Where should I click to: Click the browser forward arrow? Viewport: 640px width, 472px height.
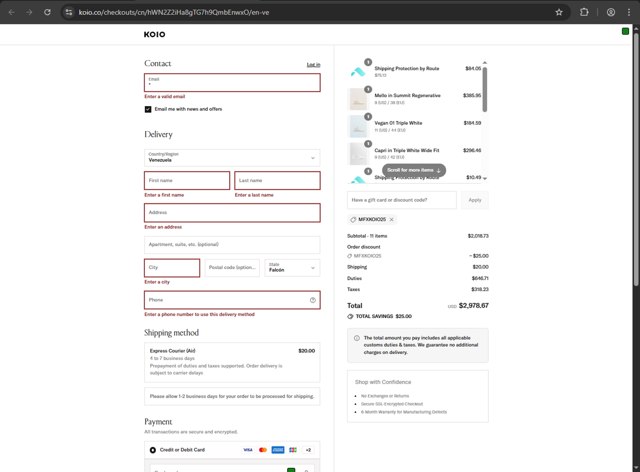pos(29,12)
